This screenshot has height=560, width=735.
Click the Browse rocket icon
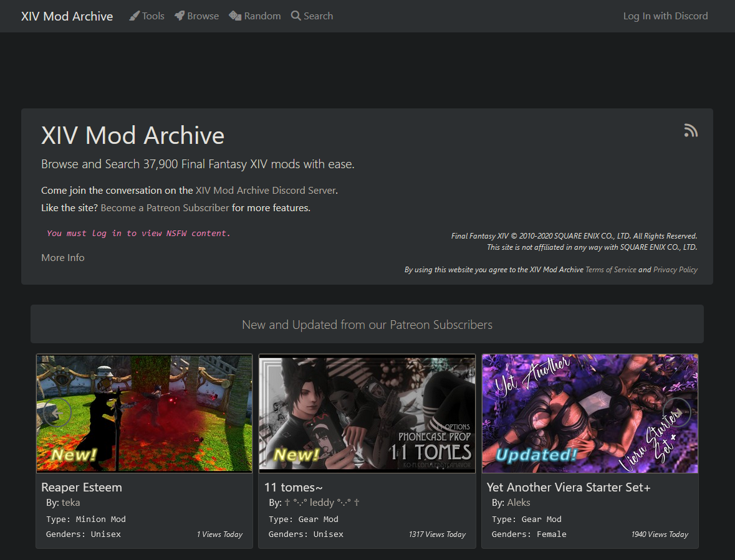(180, 16)
